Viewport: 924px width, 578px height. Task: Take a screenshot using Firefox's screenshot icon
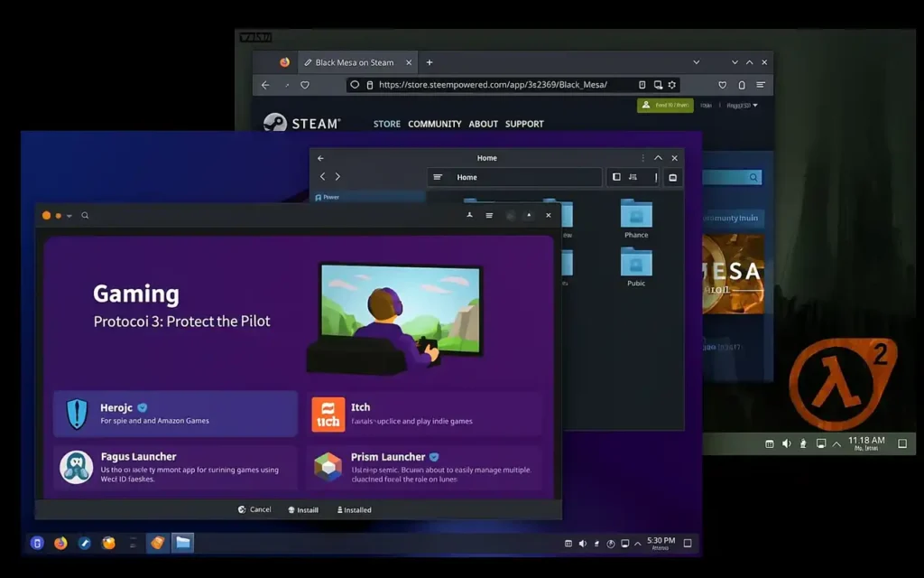658,85
